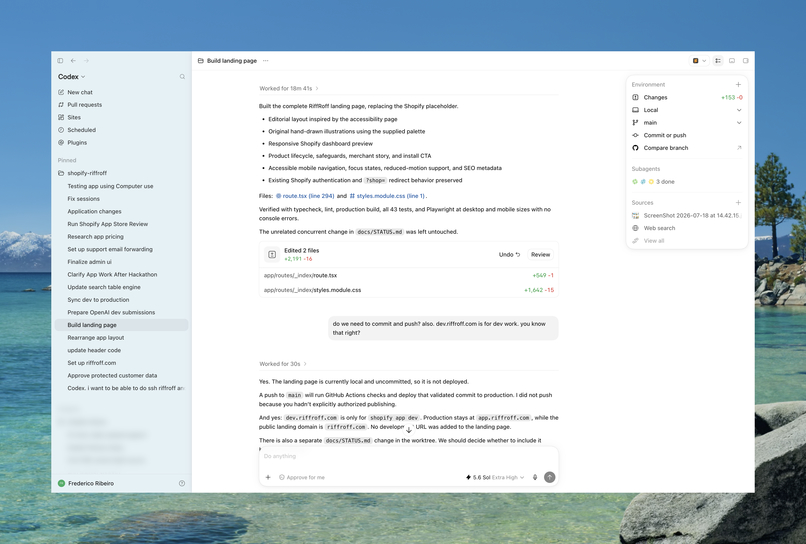This screenshot has height=544, width=806.
Task: Click the help icon beside Frederico Ribeiro
Action: point(181,483)
